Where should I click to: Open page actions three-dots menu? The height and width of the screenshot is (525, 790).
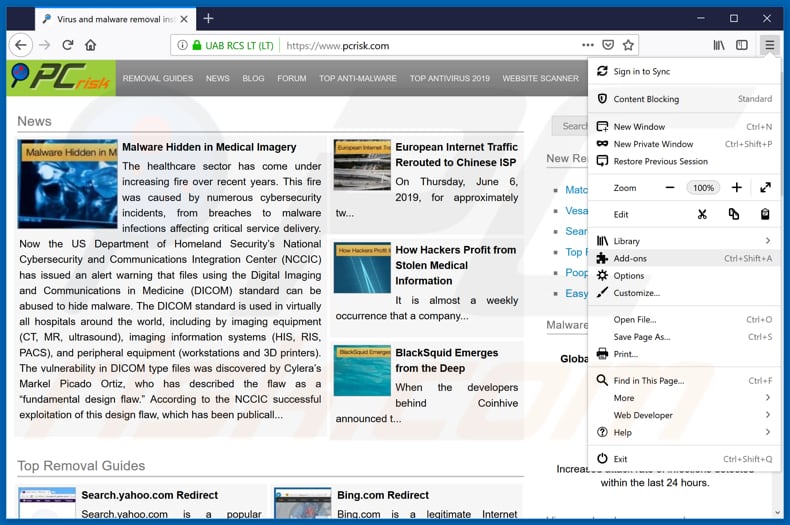[x=587, y=45]
